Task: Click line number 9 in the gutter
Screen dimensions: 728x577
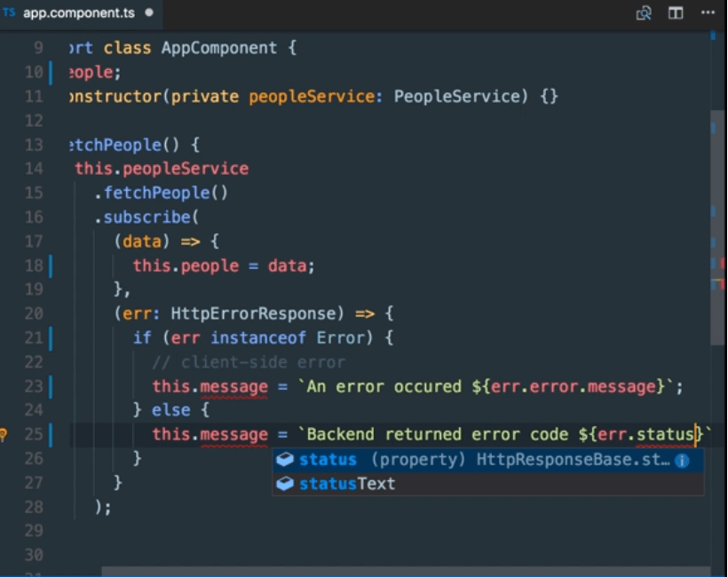Action: point(38,48)
